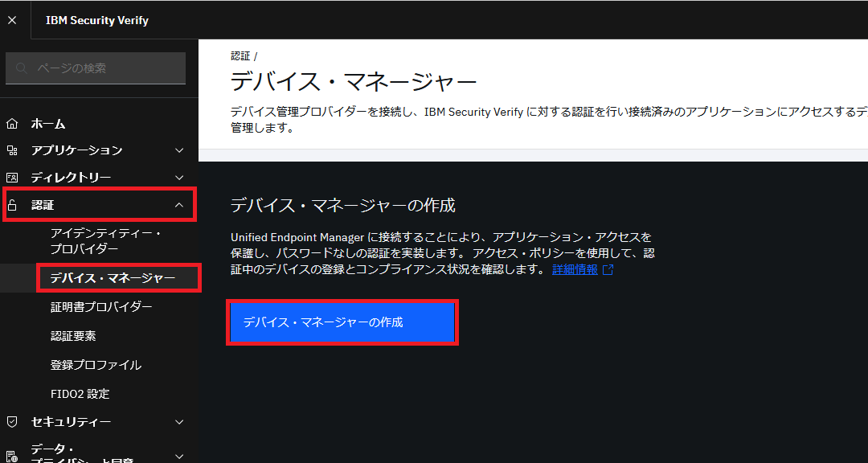The height and width of the screenshot is (463, 868).
Task: Click the デバイス・マネージャーの作成 blue button
Action: pos(342,322)
